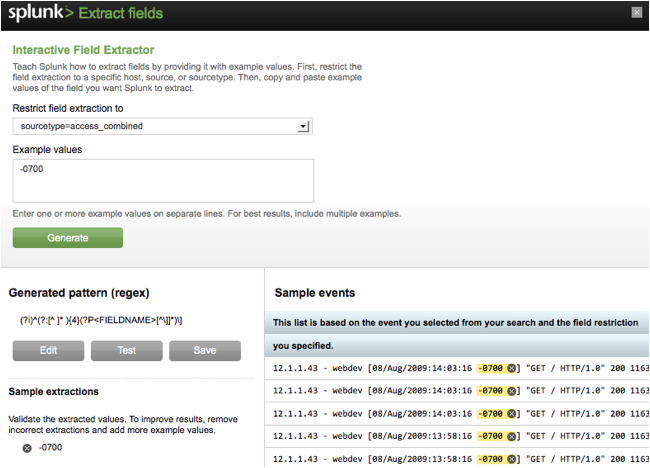The height and width of the screenshot is (468, 650).
Task: Remove the -0700 sample extraction with its x icon
Action: (x=27, y=448)
